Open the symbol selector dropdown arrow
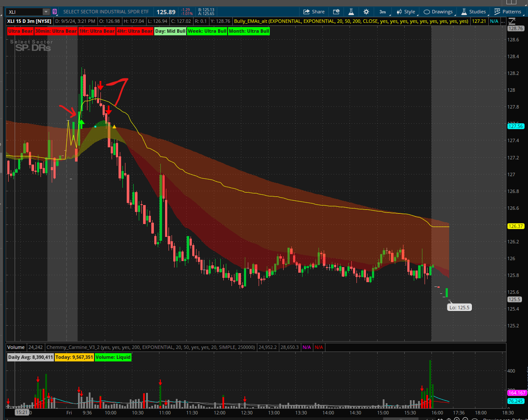Screen dimensions: 528x420 46,12
